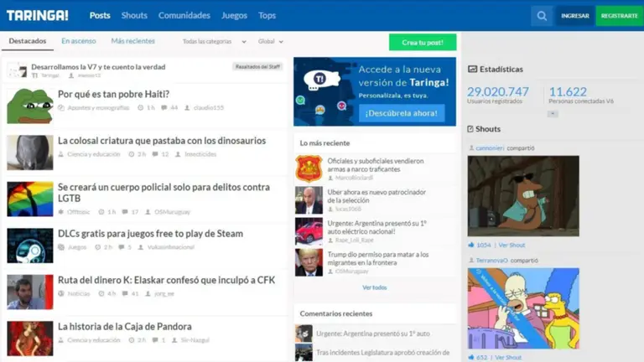Click Ver Shout on TerranovaO's shout
This screenshot has height=362, width=644.
(508, 358)
